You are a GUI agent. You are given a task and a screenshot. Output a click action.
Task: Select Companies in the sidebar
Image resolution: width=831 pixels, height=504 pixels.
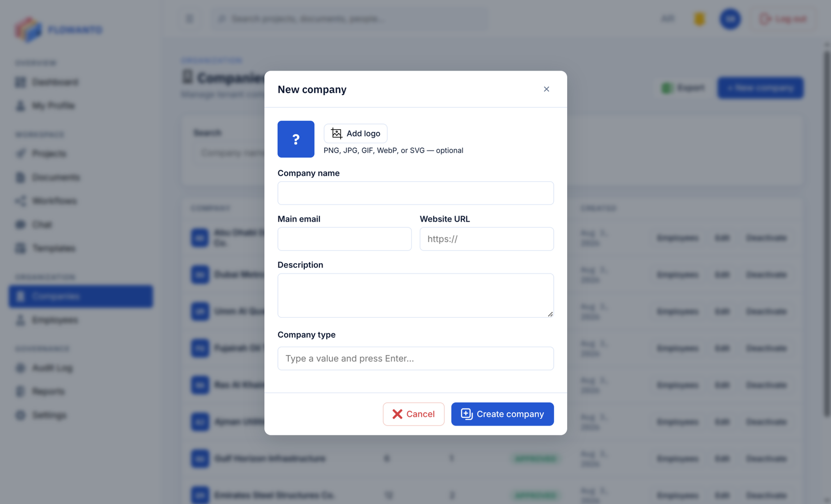click(x=81, y=296)
